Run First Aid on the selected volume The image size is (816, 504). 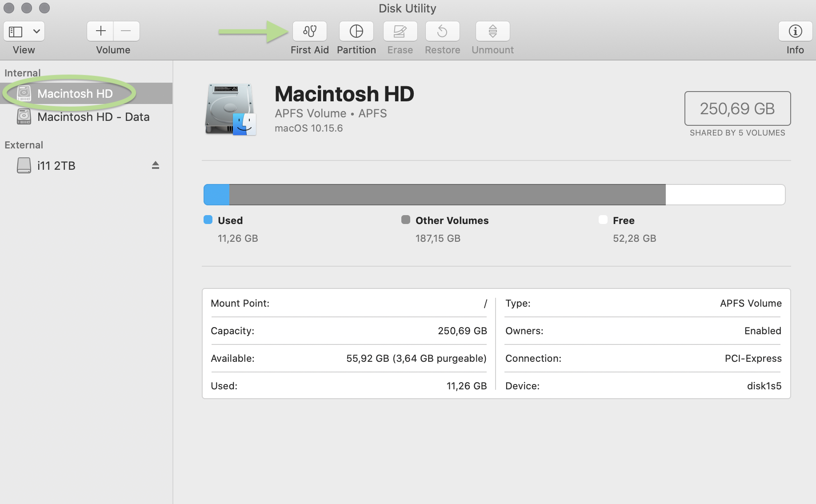[x=310, y=31]
